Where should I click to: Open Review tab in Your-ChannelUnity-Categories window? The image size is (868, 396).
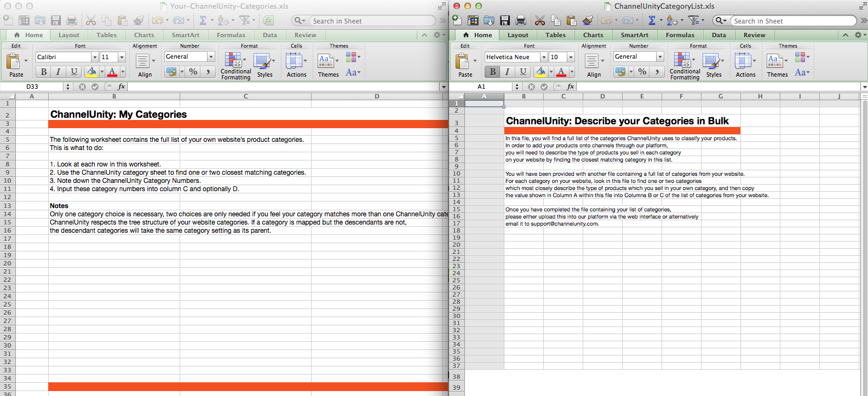point(305,35)
